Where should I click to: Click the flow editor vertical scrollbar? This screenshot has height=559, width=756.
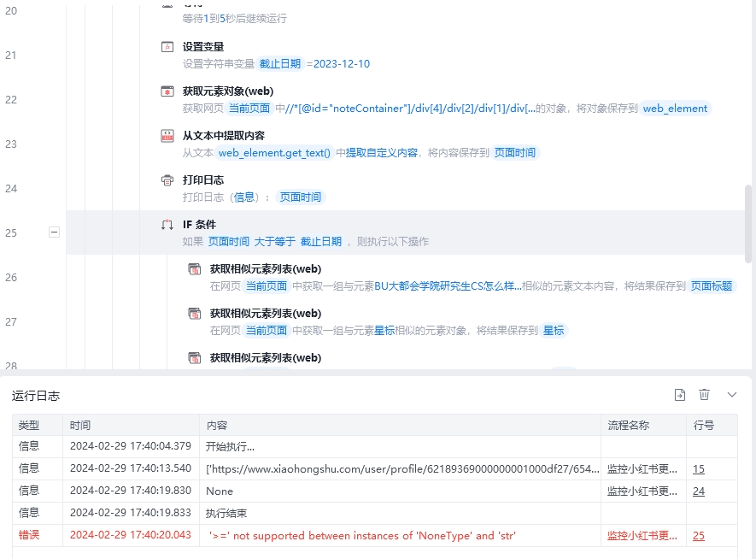pyautogui.click(x=748, y=224)
